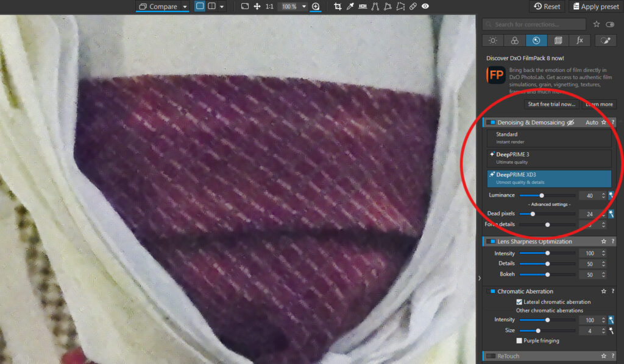
Task: Enable the Purple fringing checkbox
Action: (519, 341)
